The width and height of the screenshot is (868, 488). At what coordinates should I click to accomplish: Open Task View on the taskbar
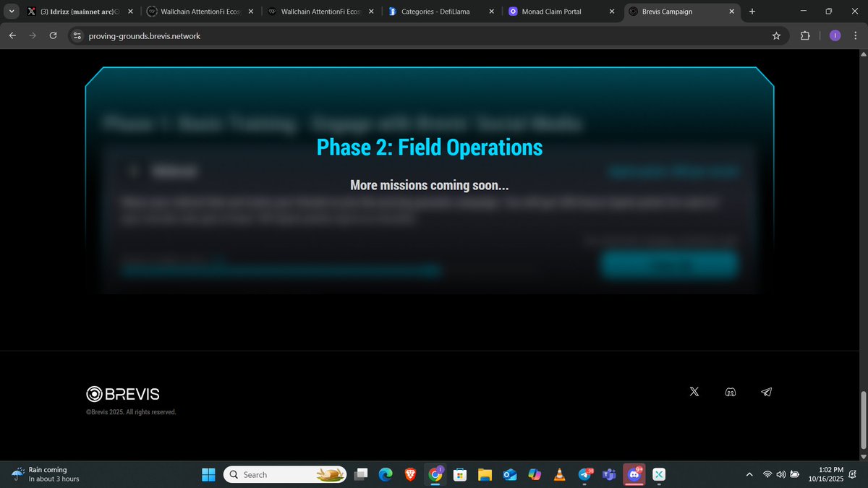click(x=360, y=474)
